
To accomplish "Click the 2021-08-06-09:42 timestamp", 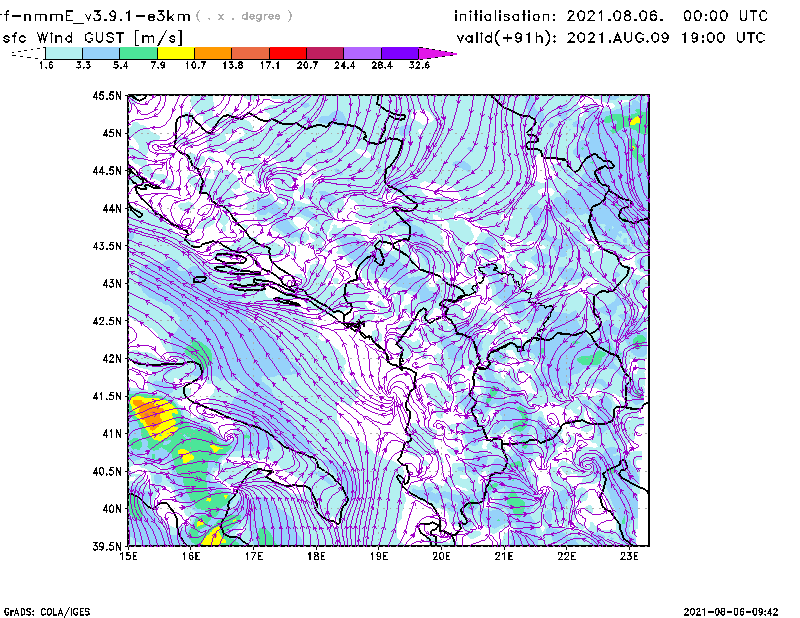I will point(738,610).
